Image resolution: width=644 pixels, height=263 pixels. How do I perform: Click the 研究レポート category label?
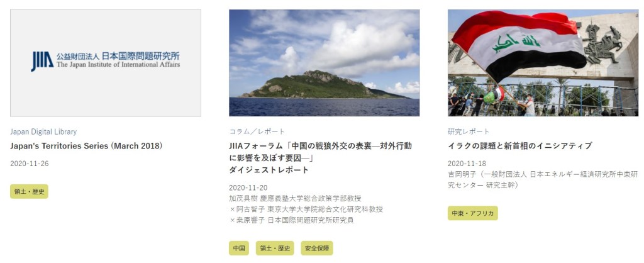tap(469, 131)
